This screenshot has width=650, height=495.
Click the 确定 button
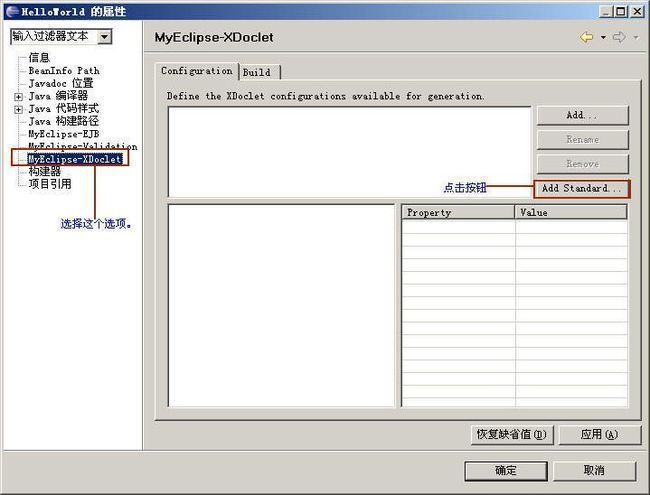click(506, 471)
